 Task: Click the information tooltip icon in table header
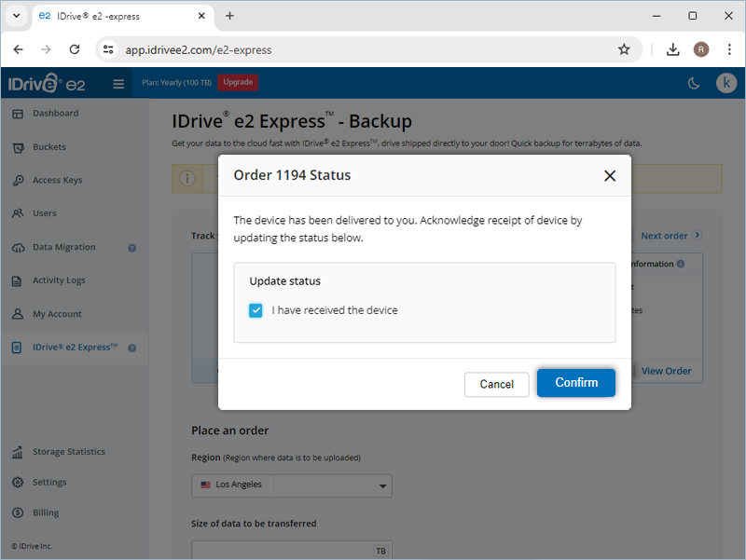[681, 264]
